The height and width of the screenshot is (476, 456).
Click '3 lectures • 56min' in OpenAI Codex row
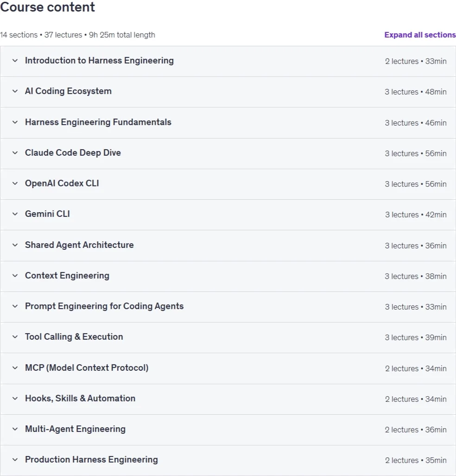[416, 184]
